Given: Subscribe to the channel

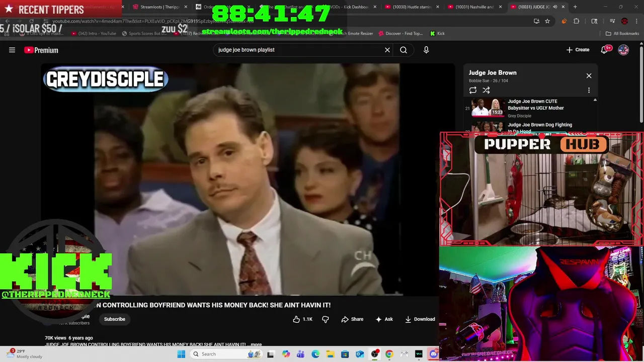Looking at the screenshot, I should 115,319.
